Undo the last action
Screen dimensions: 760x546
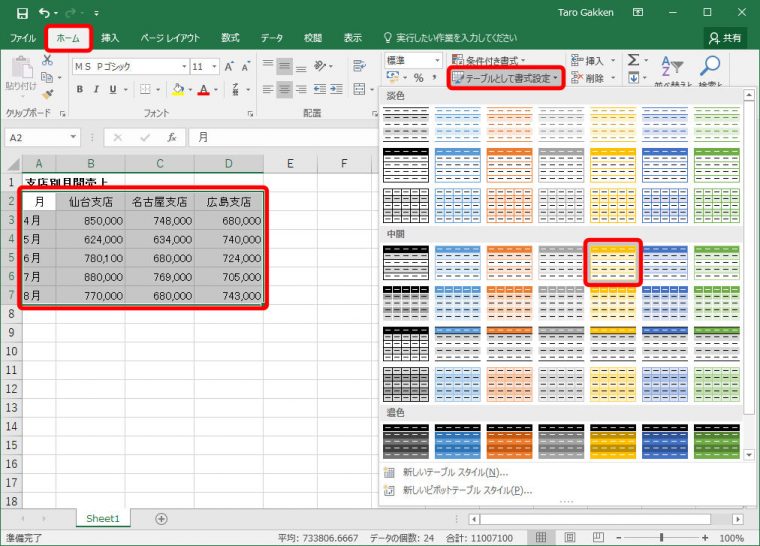(x=44, y=13)
